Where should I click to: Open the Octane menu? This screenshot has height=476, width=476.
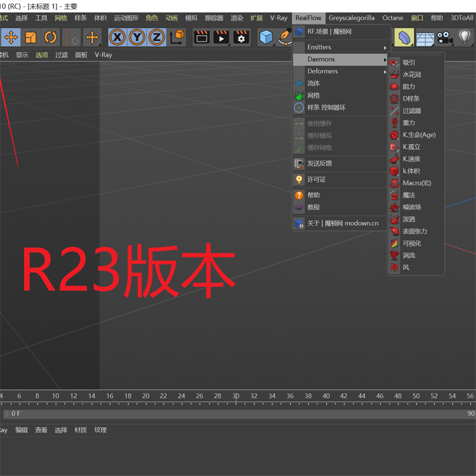point(393,18)
